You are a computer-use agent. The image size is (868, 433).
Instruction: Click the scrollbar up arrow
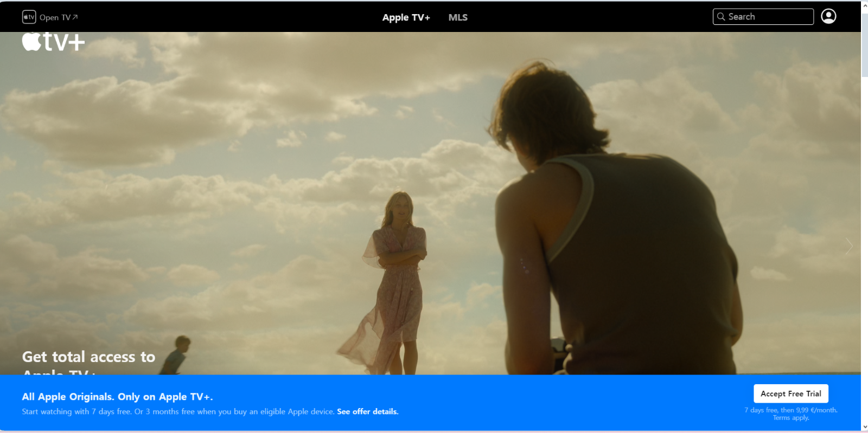click(x=864, y=6)
